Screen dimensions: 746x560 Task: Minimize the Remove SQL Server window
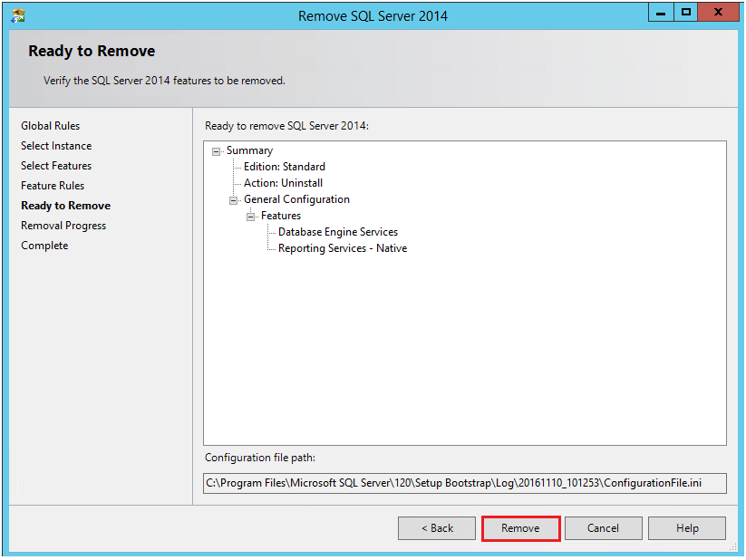coord(661,13)
